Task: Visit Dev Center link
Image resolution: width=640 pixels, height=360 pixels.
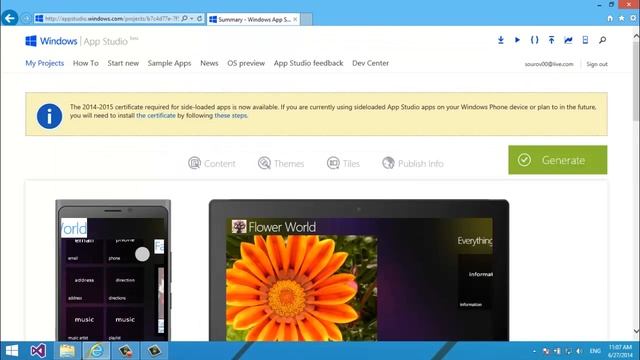Action: click(x=371, y=63)
